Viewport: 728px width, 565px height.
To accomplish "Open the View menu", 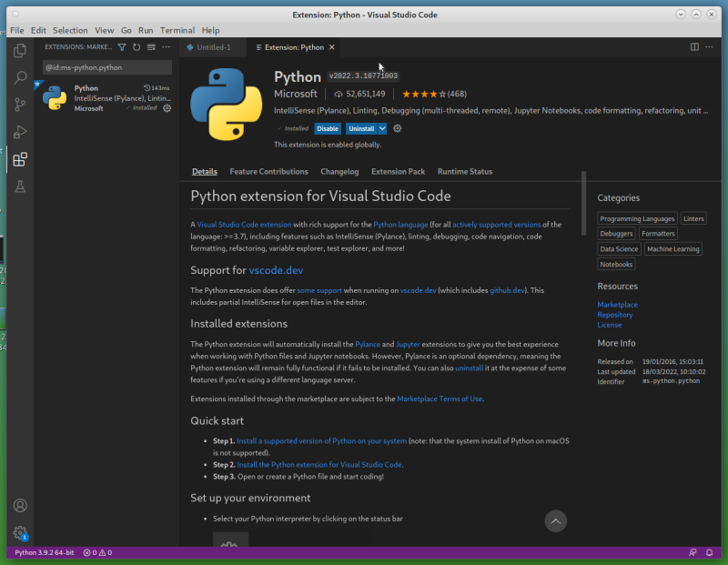I will tap(104, 30).
